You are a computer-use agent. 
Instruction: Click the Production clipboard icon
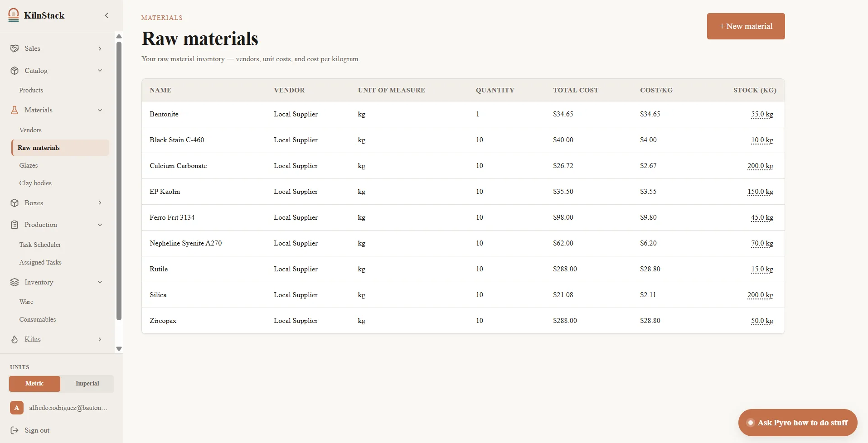click(x=15, y=225)
